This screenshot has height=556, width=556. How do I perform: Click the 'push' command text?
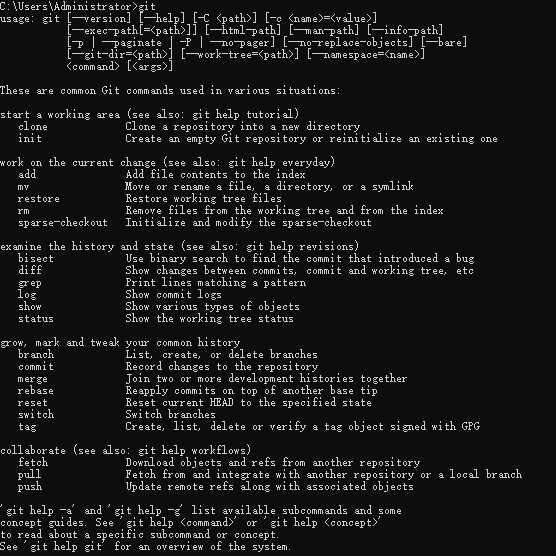(x=30, y=486)
